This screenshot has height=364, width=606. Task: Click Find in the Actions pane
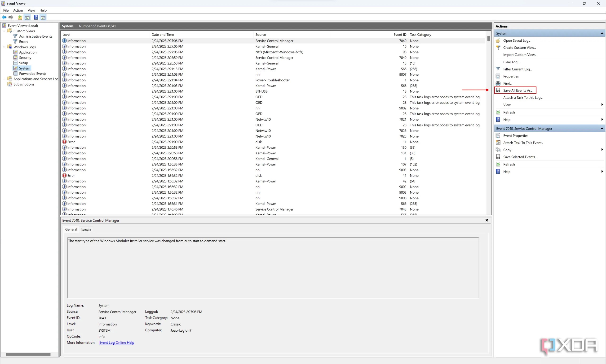point(508,83)
